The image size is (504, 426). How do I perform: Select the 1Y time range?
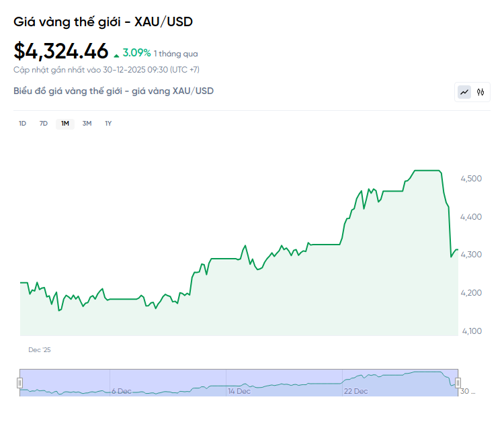click(x=108, y=124)
